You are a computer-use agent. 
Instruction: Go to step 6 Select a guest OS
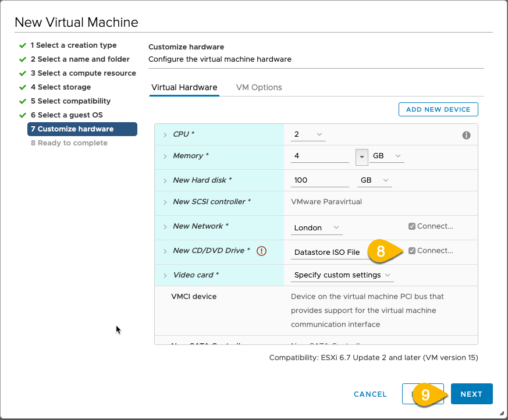click(x=66, y=115)
